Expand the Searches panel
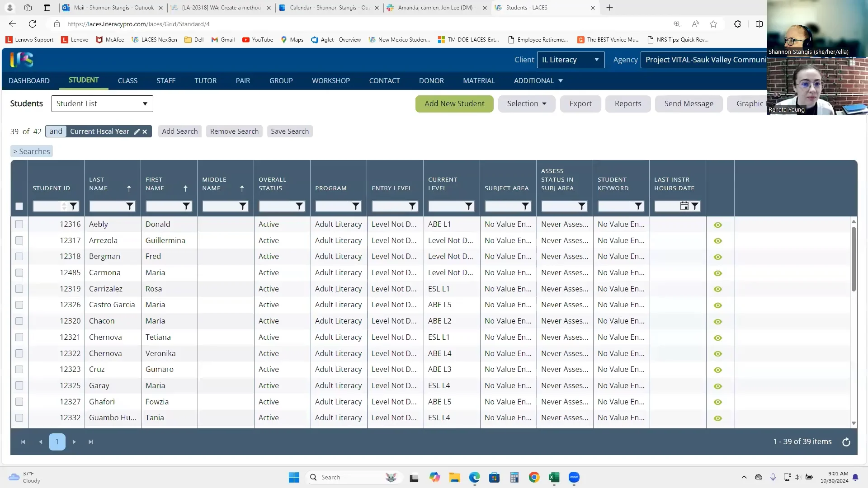The width and height of the screenshot is (868, 488). point(32,151)
